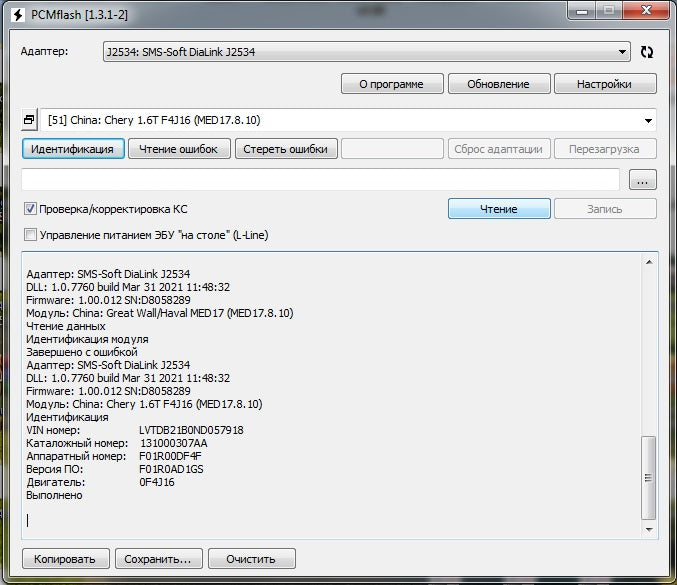Image resolution: width=677 pixels, height=585 pixels.
Task: Click the PCMflash lightning title icon
Action: (18, 15)
